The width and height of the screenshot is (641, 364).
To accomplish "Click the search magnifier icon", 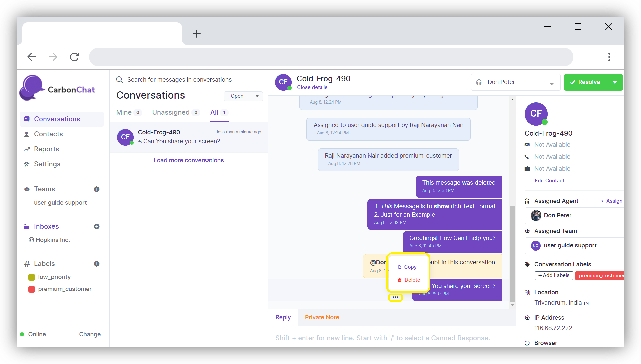I will pos(119,80).
